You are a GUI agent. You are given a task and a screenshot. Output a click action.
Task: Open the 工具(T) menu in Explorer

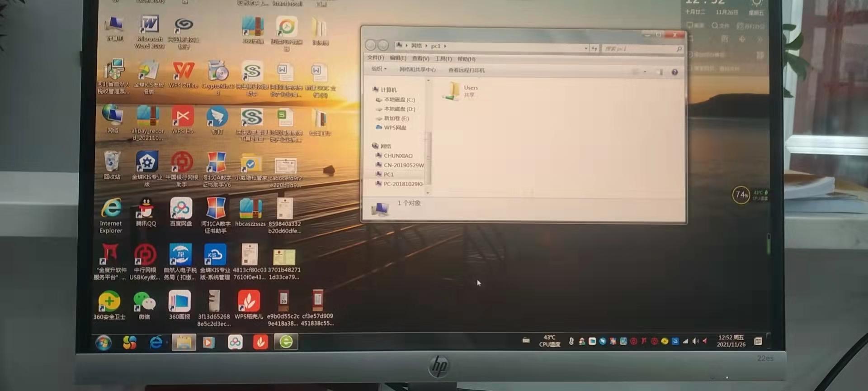443,59
